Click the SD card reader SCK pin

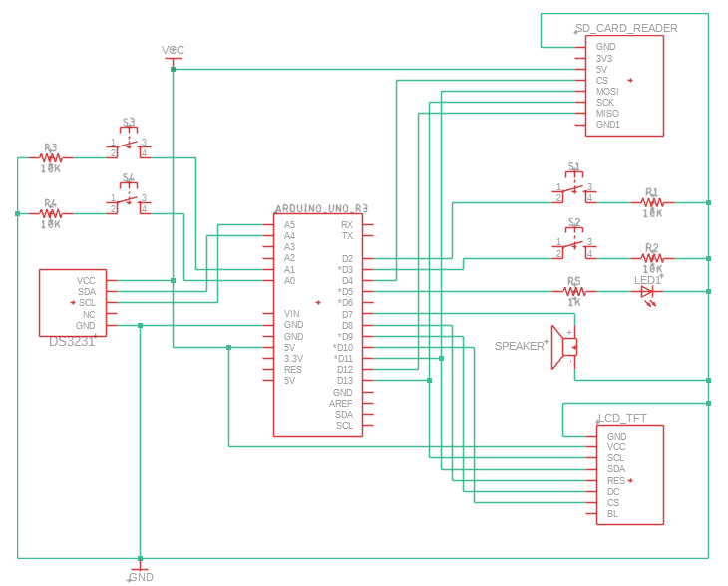(605, 103)
